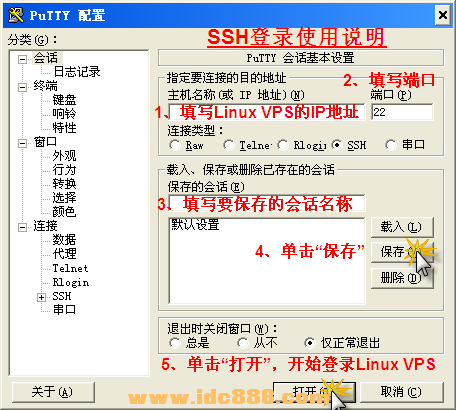Screen dimensions: 456x410
Task: Open the 颜色 settings in the tree
Action: 64,212
